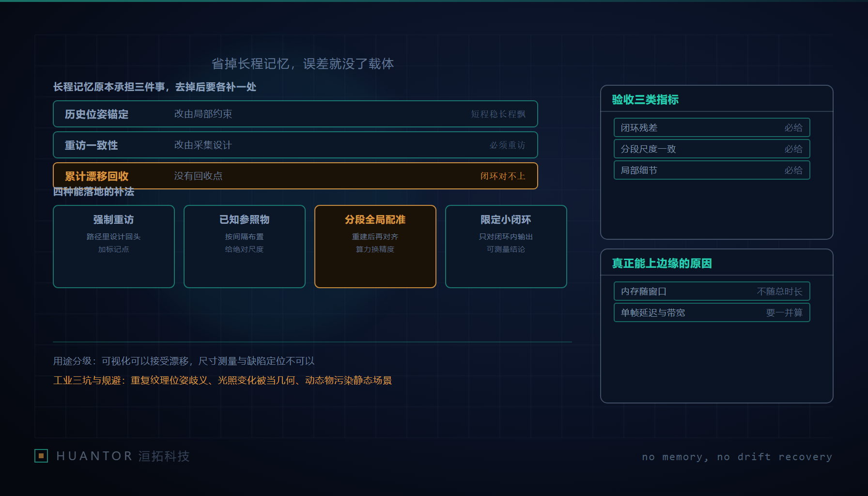Viewport: 868px width, 496px height.
Task: Click the 局部细节 metric row
Action: tap(712, 170)
